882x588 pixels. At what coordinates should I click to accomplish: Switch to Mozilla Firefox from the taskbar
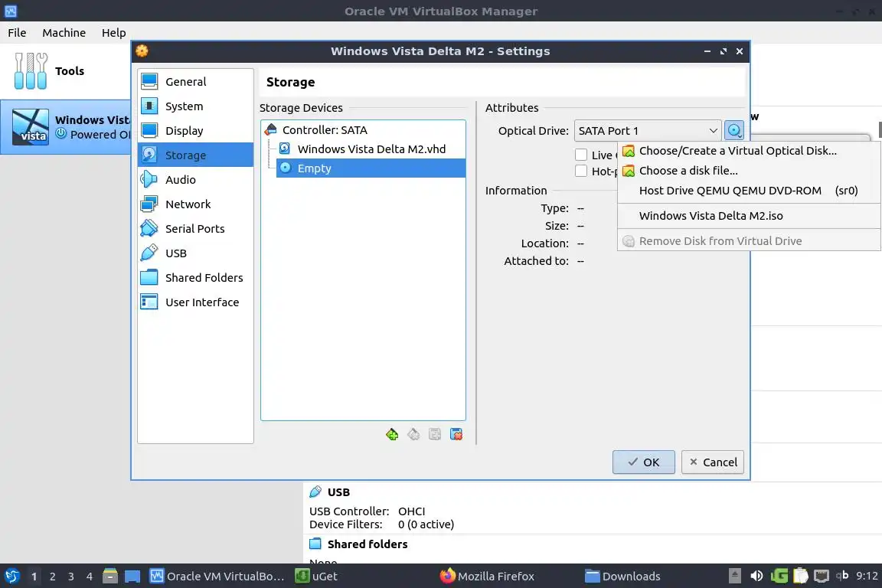pos(487,577)
